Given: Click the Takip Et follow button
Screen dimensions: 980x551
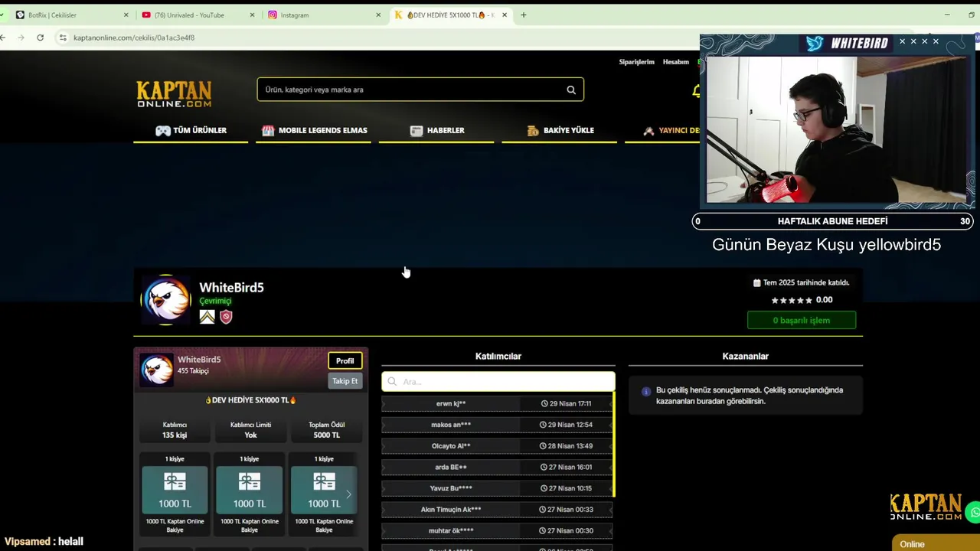Looking at the screenshot, I should (345, 381).
